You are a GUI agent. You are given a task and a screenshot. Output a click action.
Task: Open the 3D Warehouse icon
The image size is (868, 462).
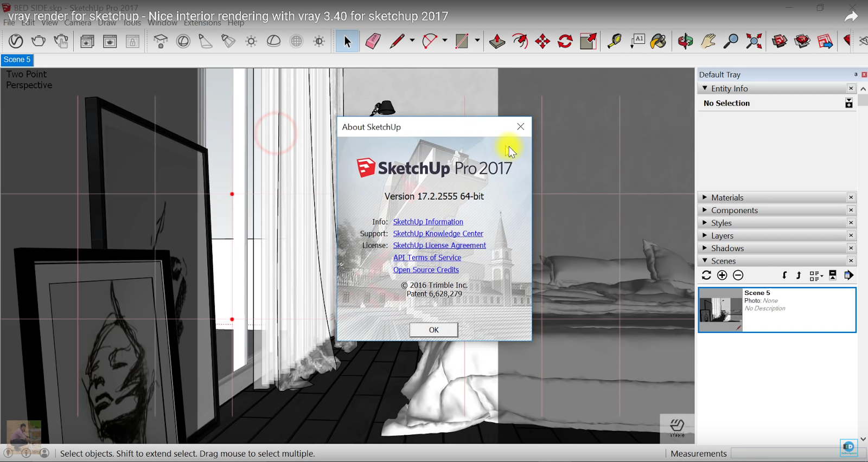780,41
